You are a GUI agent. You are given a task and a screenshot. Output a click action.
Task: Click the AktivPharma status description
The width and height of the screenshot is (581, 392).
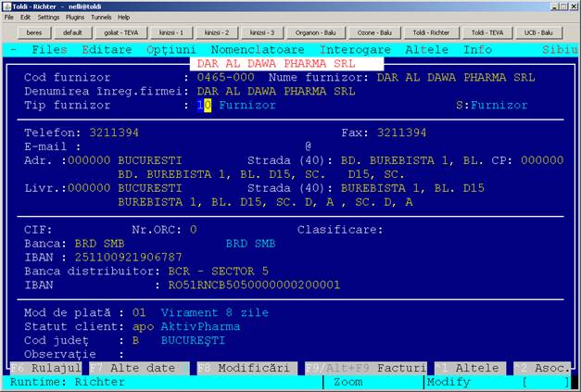pos(200,326)
